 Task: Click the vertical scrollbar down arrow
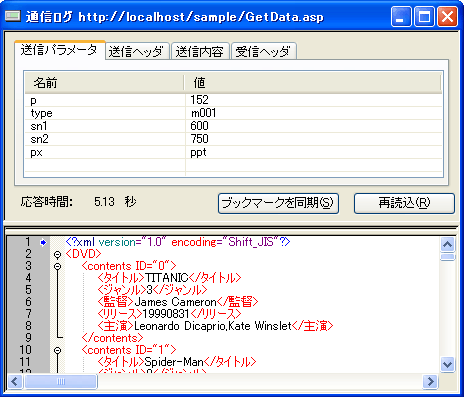pos(447,364)
